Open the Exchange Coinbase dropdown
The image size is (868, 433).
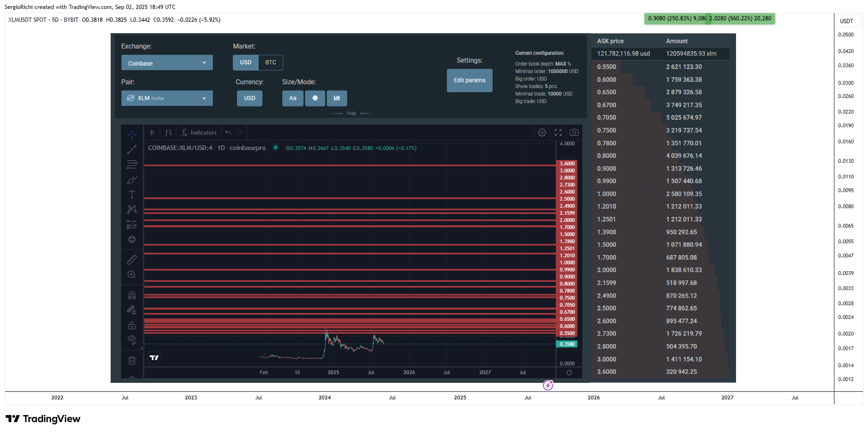[x=167, y=62]
